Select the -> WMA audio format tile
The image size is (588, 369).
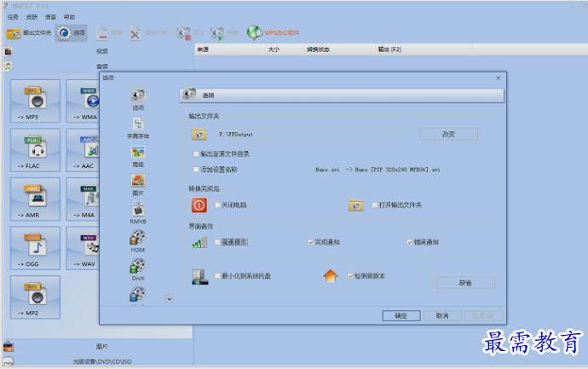click(83, 101)
